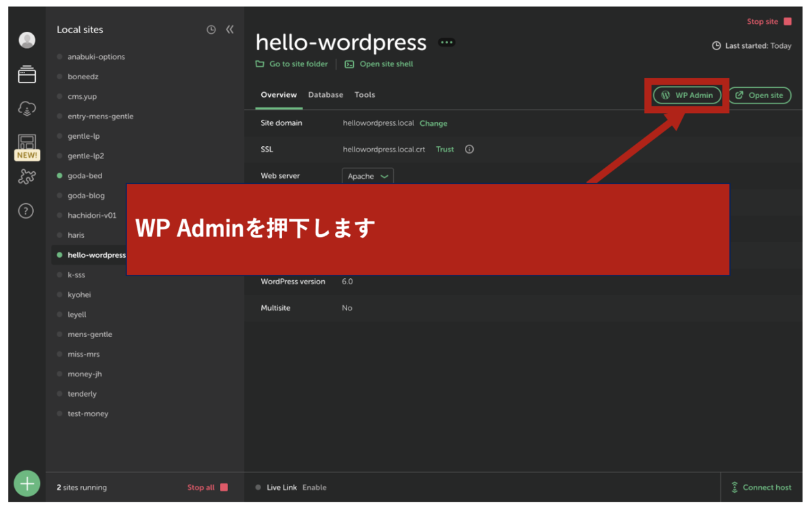Select boneedz site
Viewport: 812px width, 511px height.
coord(83,76)
